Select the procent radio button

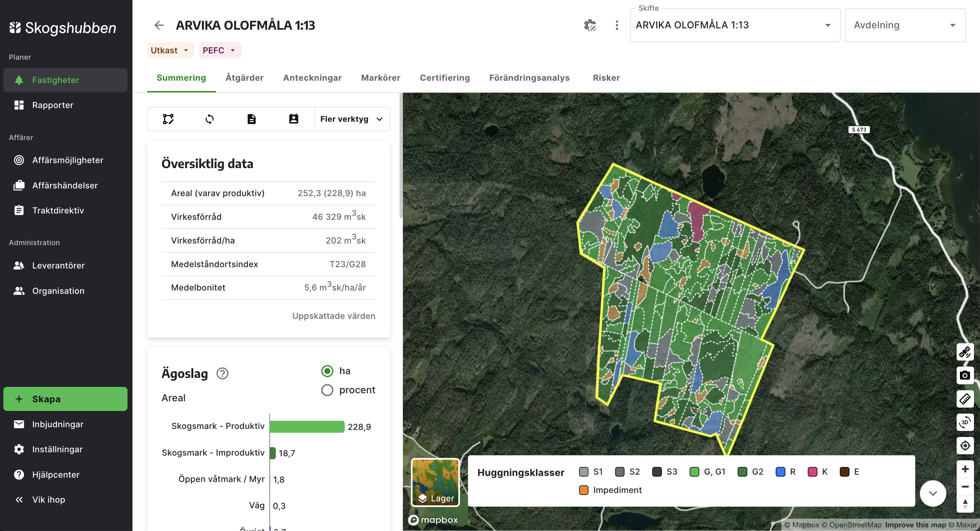point(327,390)
